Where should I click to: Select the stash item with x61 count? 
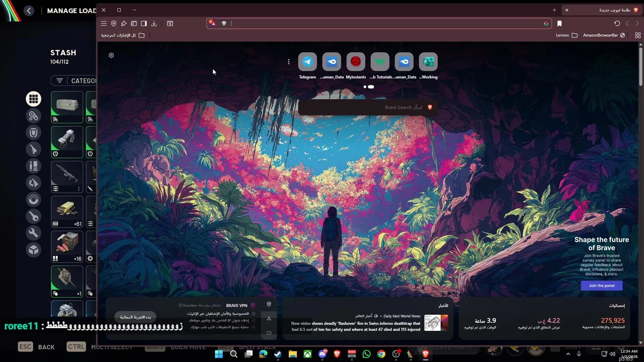(67, 212)
